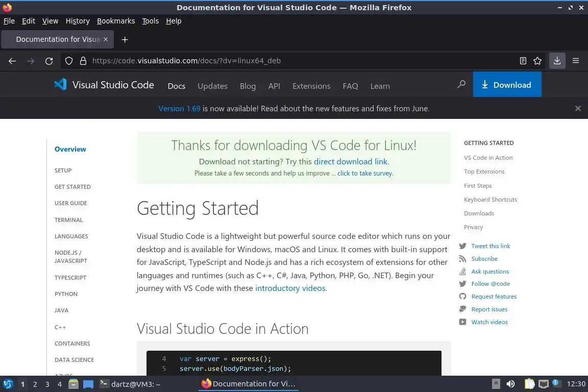This screenshot has width=588, height=392.
Task: Open the Help menu
Action: 174,21
